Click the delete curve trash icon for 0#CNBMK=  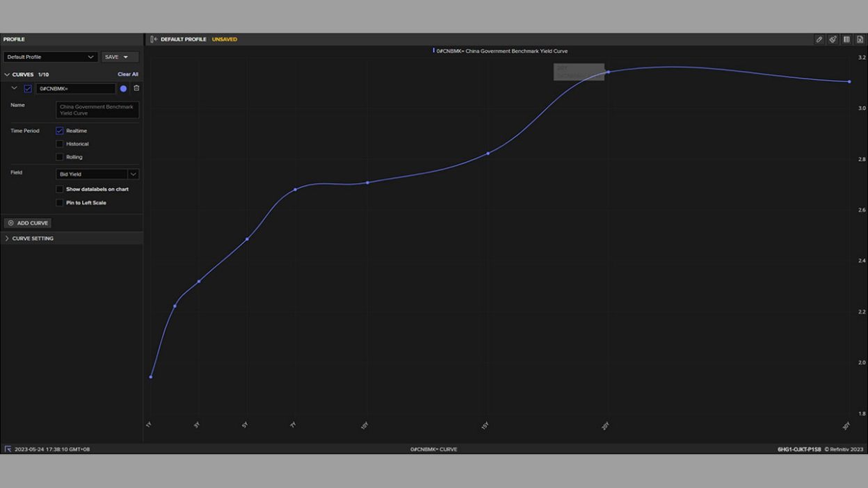(x=136, y=88)
